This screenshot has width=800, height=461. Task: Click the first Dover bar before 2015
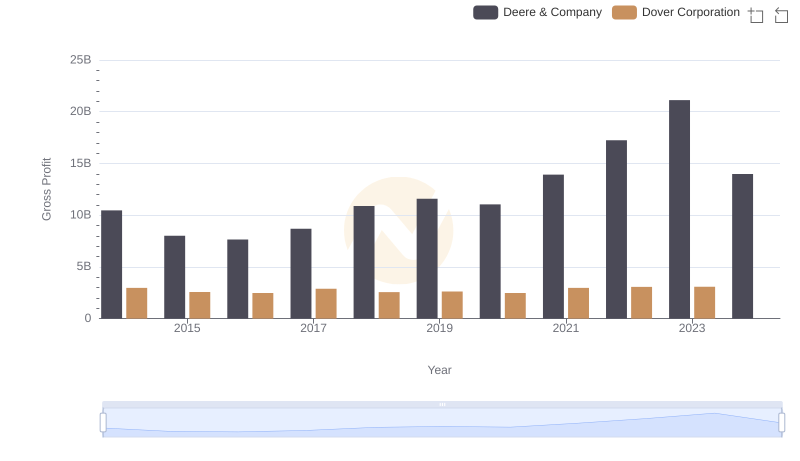pyautogui.click(x=137, y=303)
